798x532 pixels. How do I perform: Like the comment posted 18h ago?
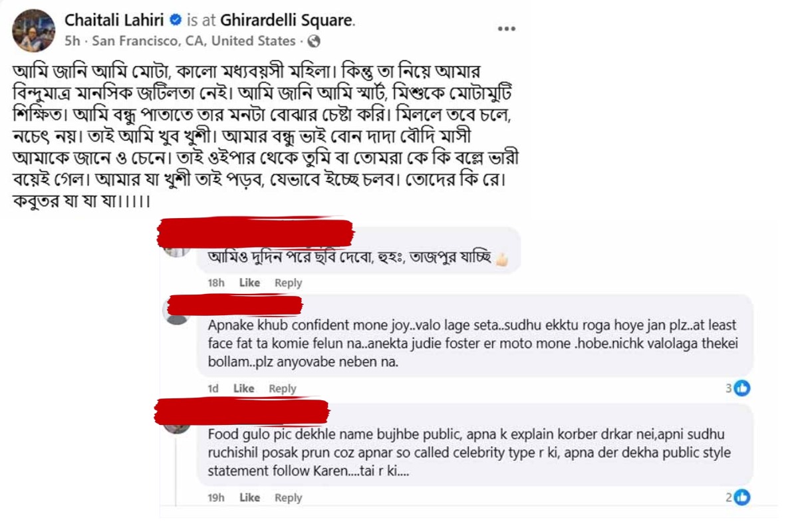point(249,283)
